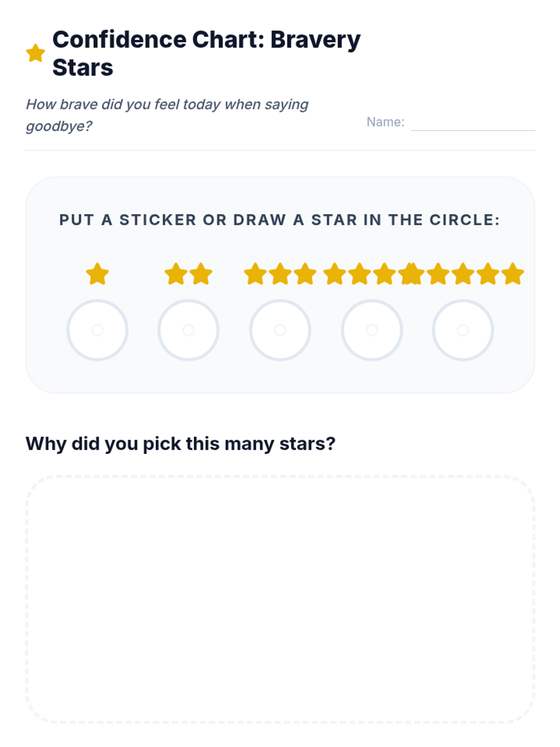Click the leftmost star of four-star group
The width and height of the screenshot is (560, 747).
[x=335, y=274]
